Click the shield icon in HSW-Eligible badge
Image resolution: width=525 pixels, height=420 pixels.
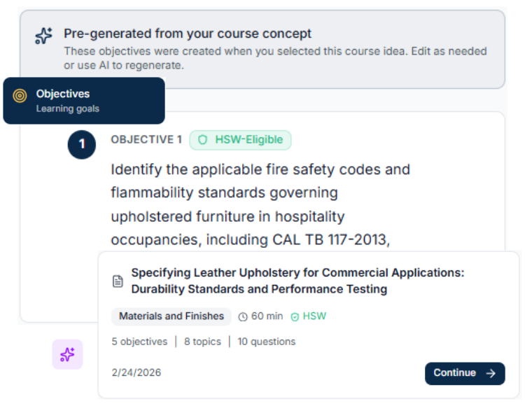(x=203, y=140)
